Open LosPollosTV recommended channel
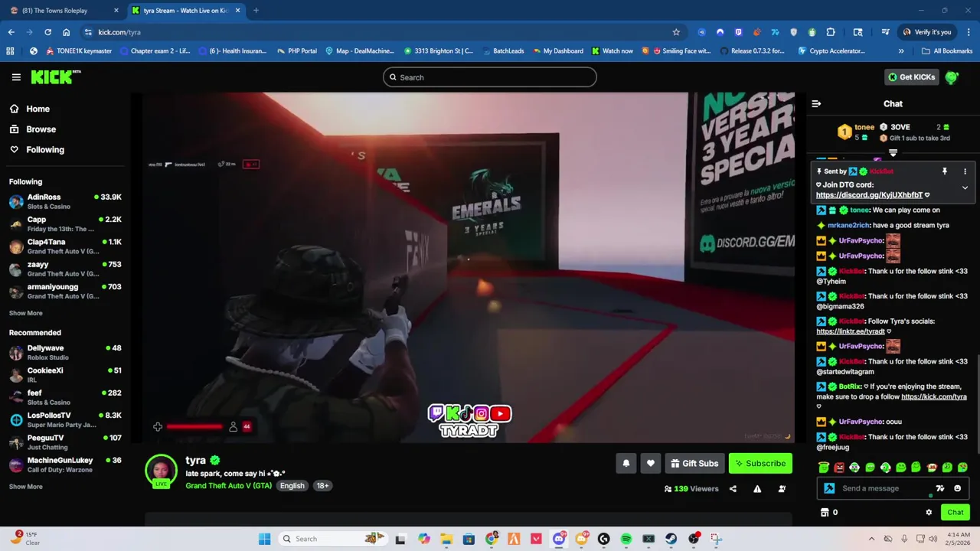Viewport: 980px width, 551px height. click(65, 419)
